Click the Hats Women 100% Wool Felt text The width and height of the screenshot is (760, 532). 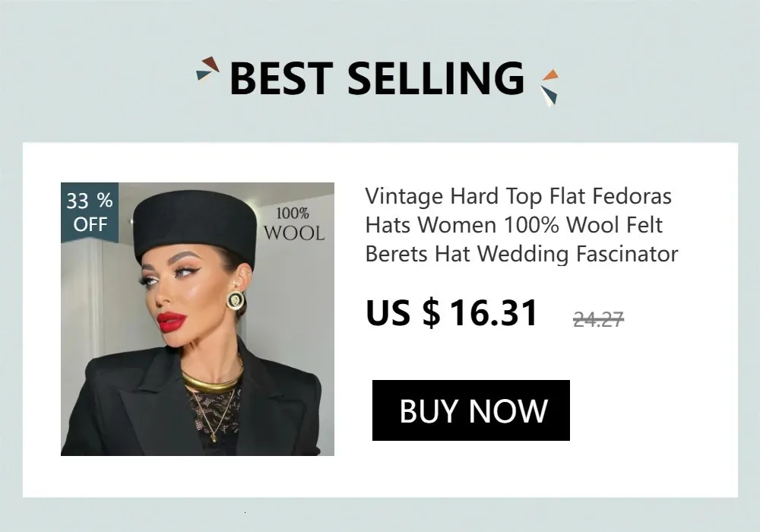(x=514, y=225)
